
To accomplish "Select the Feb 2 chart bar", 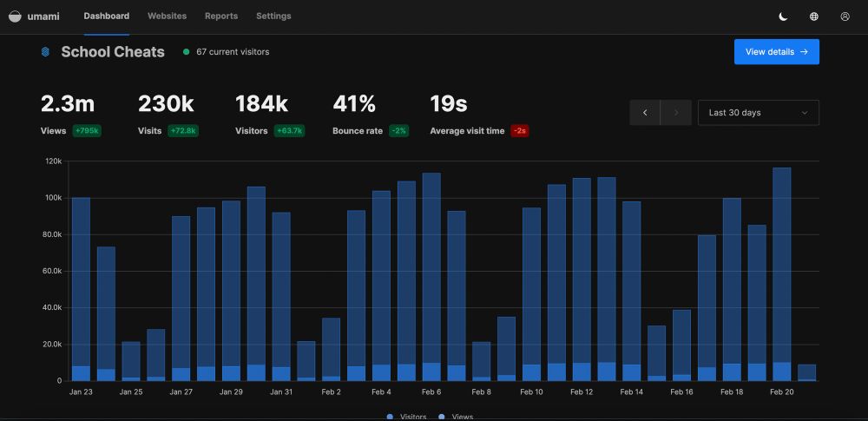I will (x=331, y=350).
